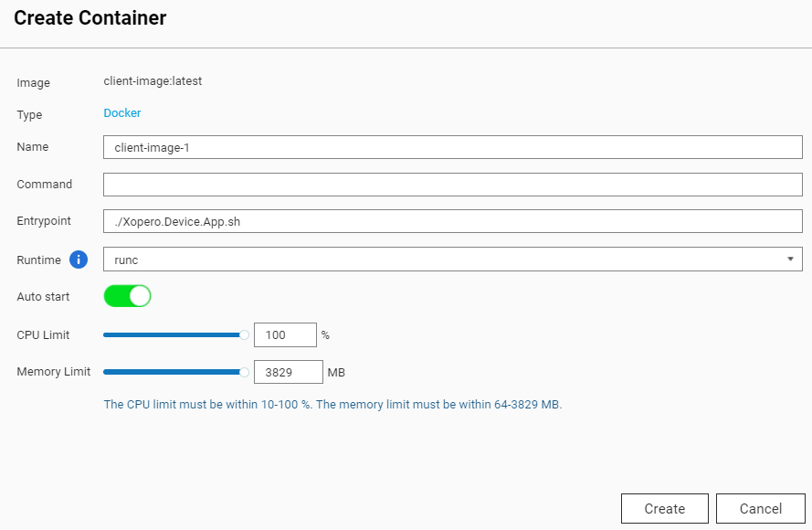Screen dimensions: 812x530
Task: Select the Create Container dialog title
Action: pos(89,17)
